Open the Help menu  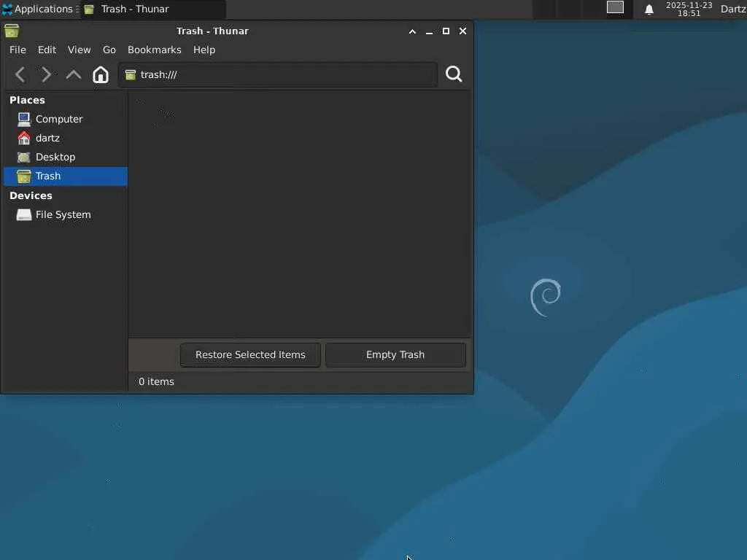204,50
